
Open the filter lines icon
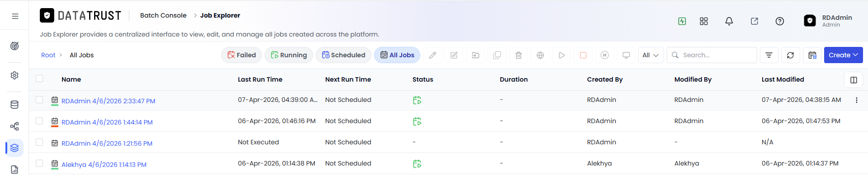769,55
